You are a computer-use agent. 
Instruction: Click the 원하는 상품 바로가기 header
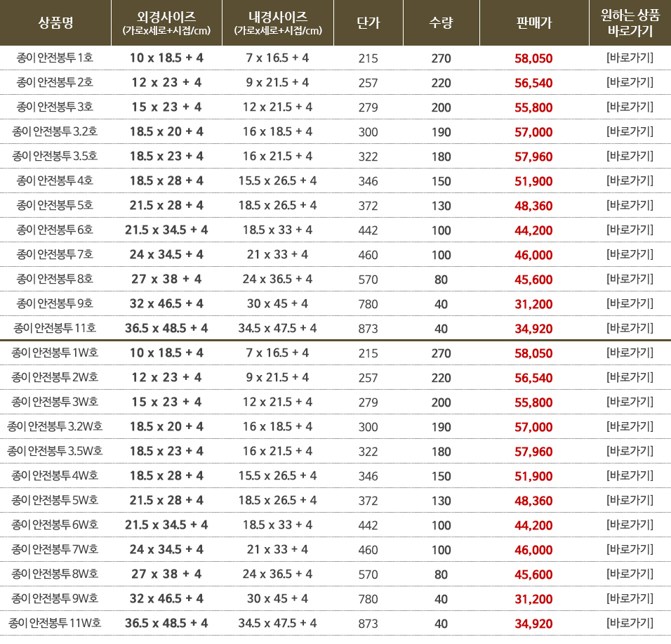630,23
